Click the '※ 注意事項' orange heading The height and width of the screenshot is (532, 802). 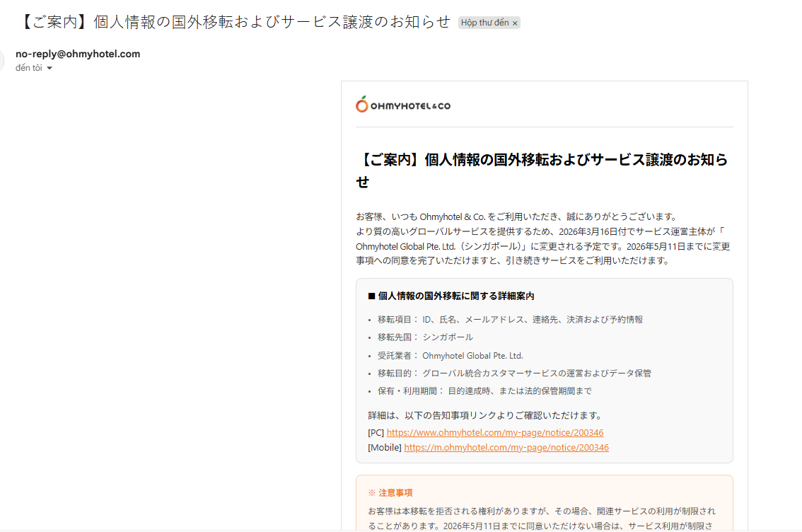pyautogui.click(x=390, y=492)
